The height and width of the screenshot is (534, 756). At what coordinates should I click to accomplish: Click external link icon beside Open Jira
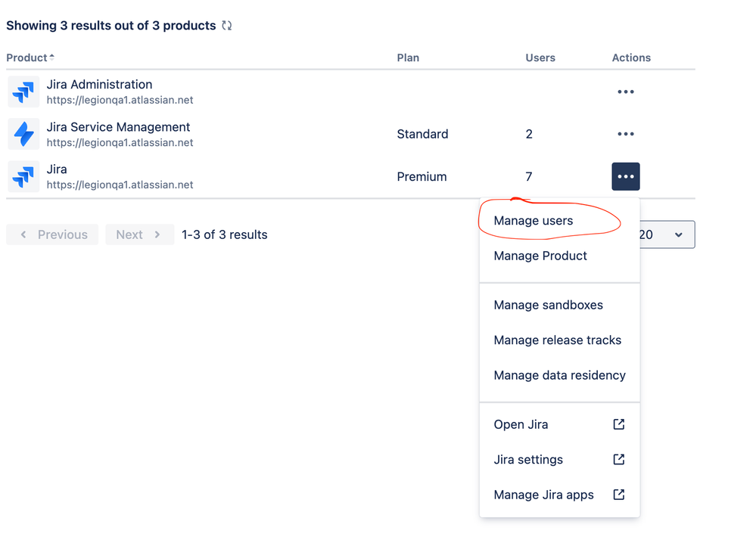pyautogui.click(x=618, y=424)
